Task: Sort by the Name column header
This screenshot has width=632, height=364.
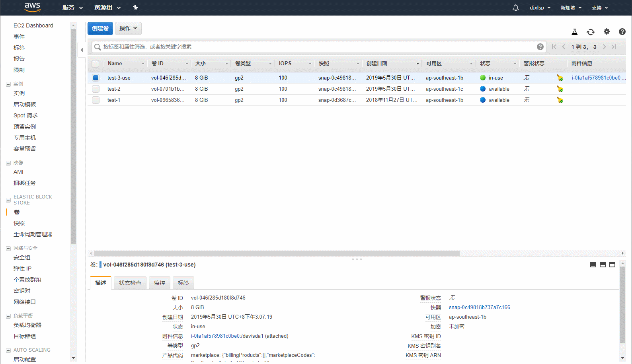Action: click(x=125, y=63)
